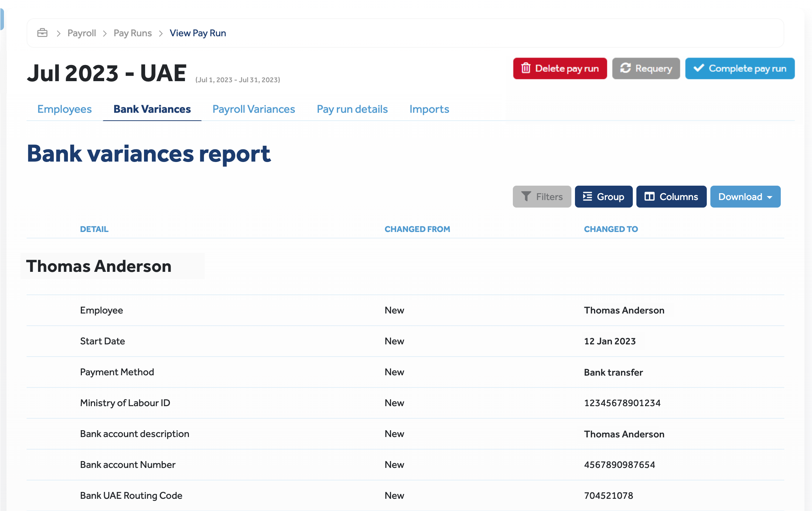Select the Imports tab
The image size is (812, 511).
pos(429,109)
